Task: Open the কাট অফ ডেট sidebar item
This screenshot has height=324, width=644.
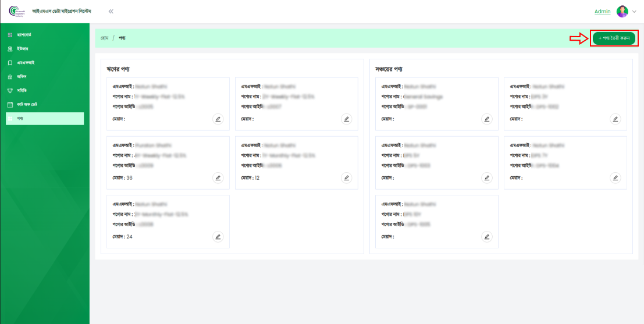Action: 27,105
